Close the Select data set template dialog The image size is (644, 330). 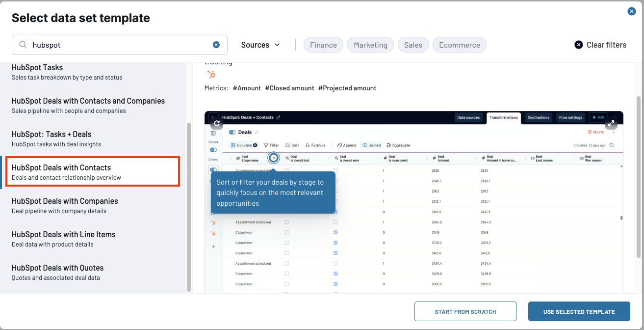(632, 11)
